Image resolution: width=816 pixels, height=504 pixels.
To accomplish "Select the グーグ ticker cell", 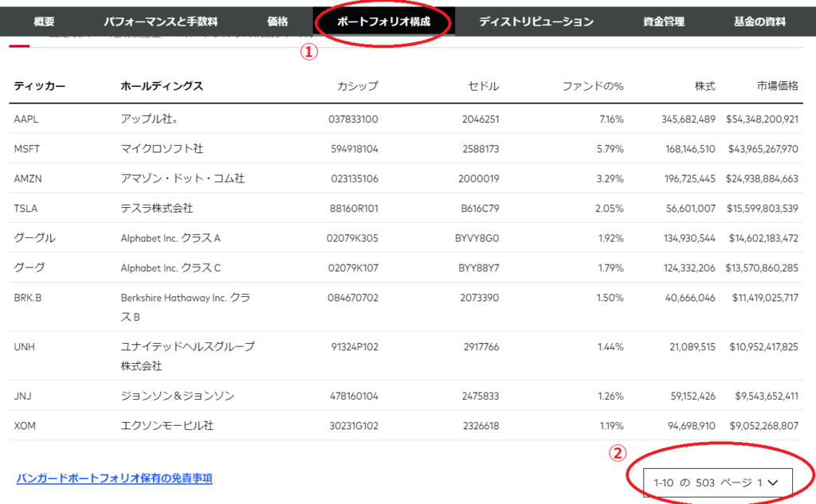I will coord(29,268).
